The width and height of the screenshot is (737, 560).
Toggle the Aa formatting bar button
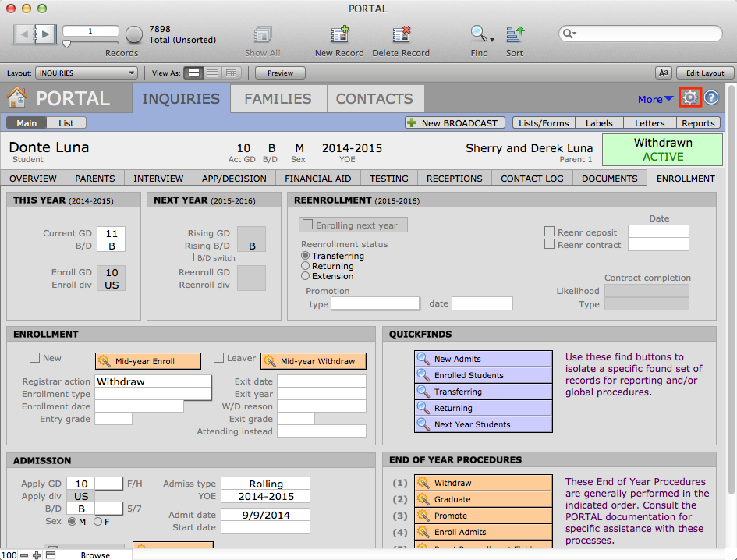point(663,73)
